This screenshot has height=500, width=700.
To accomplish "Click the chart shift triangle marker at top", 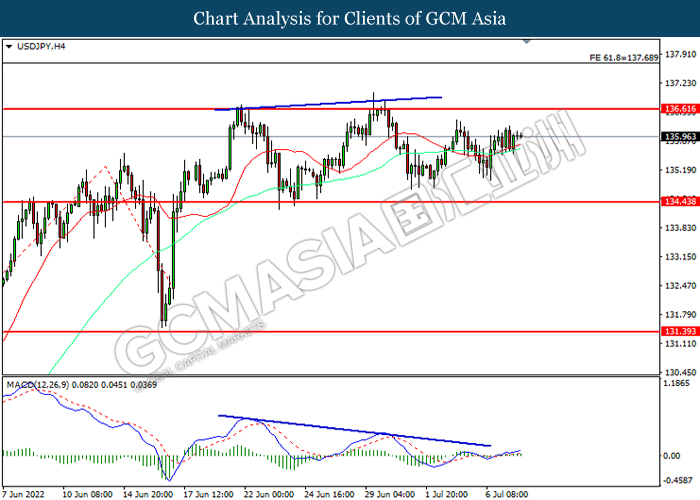I will (x=527, y=42).
